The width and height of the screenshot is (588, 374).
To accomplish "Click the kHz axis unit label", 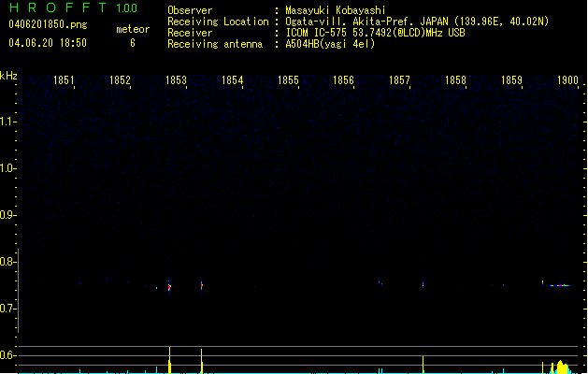I will [x=8, y=76].
